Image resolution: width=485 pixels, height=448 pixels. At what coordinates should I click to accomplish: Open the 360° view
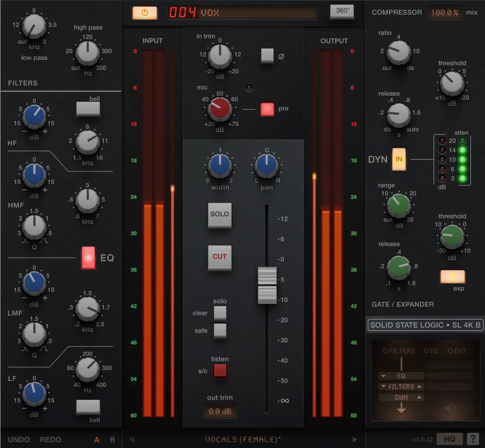tap(342, 11)
